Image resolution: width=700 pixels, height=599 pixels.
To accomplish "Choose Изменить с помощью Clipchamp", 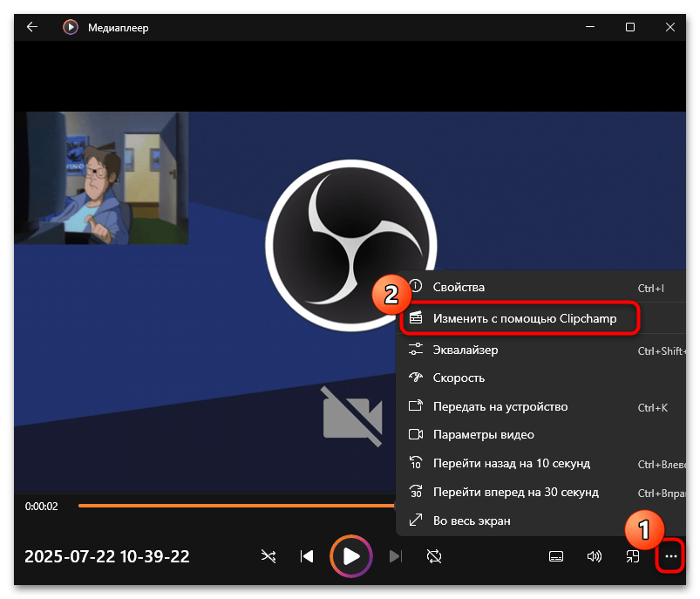I will 540,318.
